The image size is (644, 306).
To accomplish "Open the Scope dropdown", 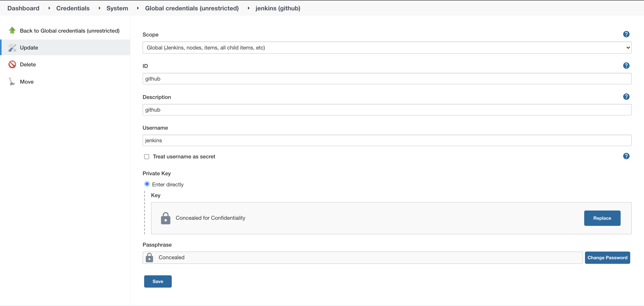I will [x=387, y=48].
